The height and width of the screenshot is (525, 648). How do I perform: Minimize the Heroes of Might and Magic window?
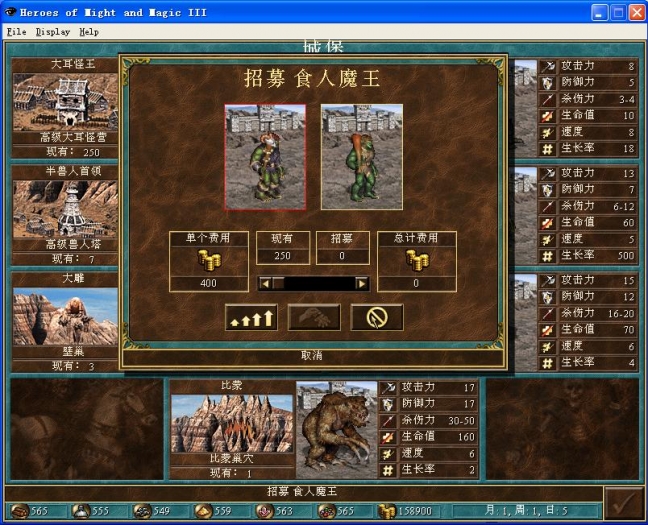tap(599, 12)
